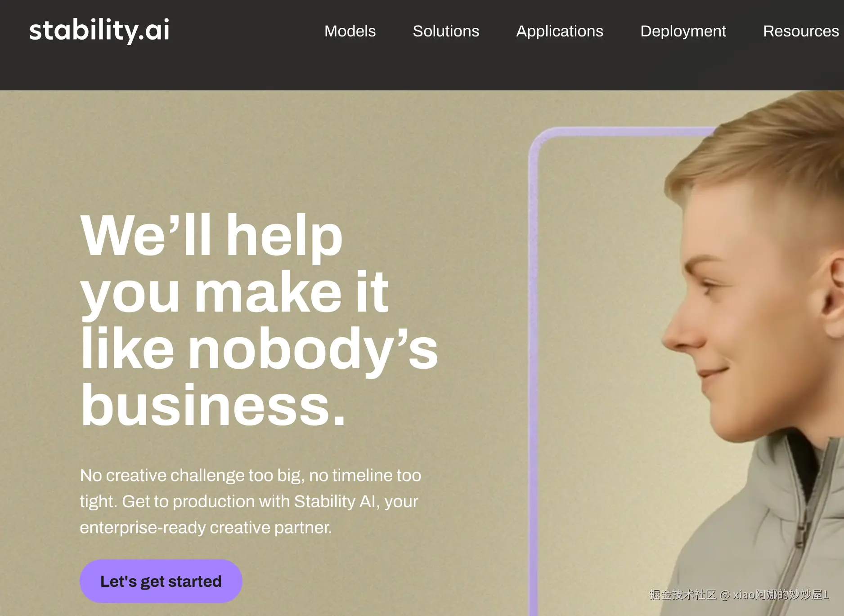Click the "you make it" headline line
The height and width of the screenshot is (616, 844).
coord(234,293)
